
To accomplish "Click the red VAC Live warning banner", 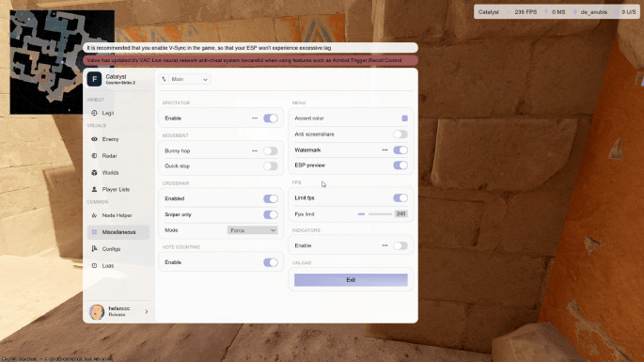I will (250, 60).
